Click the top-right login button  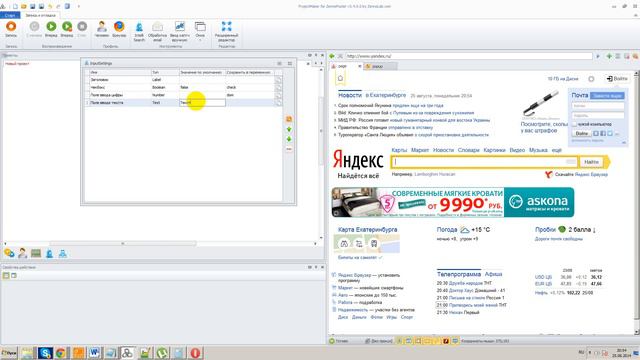(617, 78)
